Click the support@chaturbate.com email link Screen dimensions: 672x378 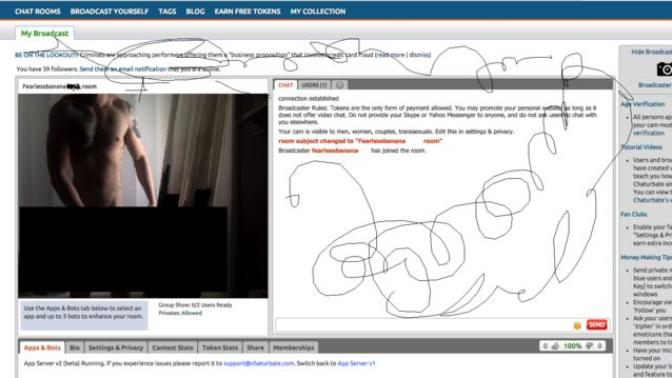[258, 363]
